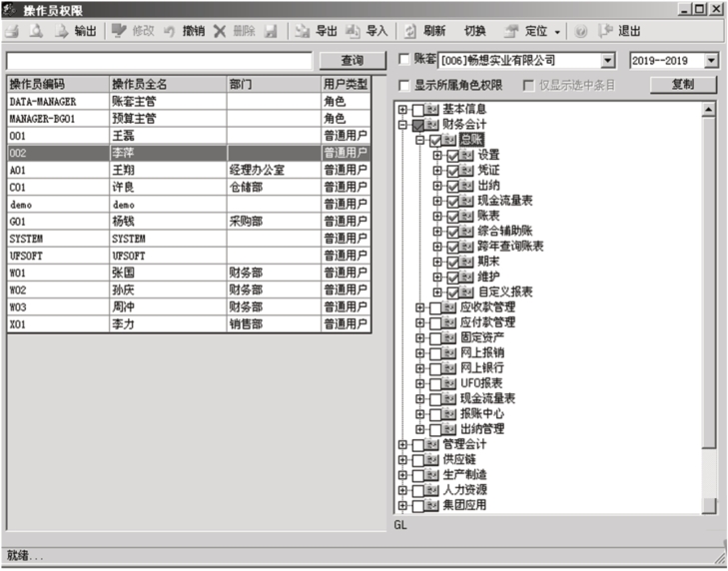The height and width of the screenshot is (571, 728).
Task: Check the 应收款管理 permission checkbox
Action: coord(435,308)
